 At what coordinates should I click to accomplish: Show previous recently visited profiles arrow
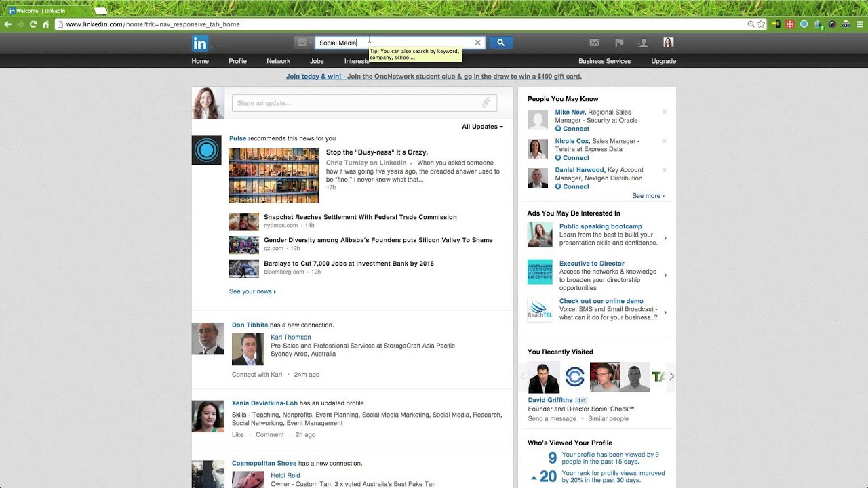[x=523, y=376]
